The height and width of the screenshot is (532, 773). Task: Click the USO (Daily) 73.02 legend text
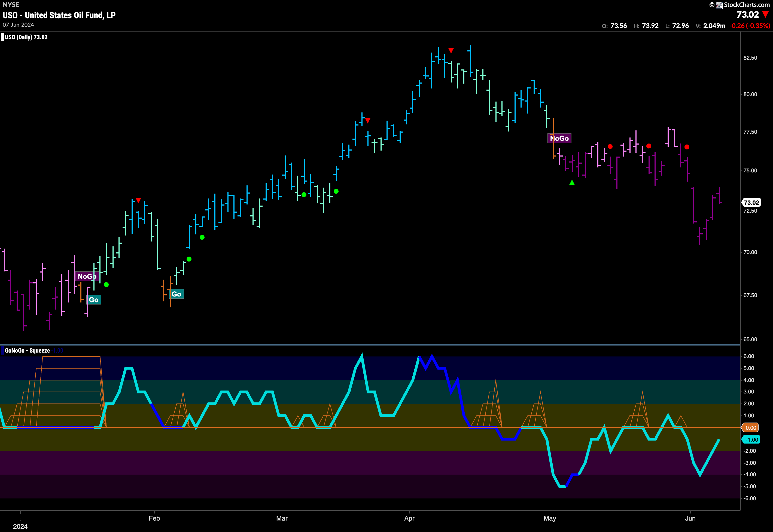pos(26,37)
